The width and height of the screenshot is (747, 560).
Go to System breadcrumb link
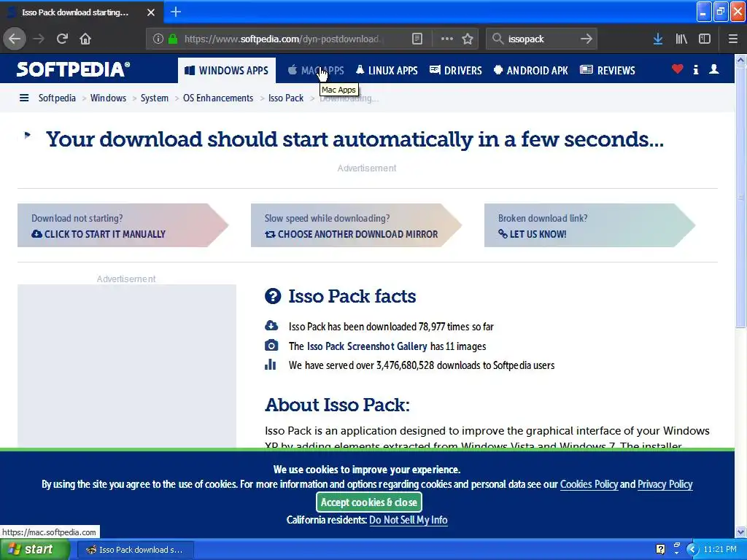pyautogui.click(x=155, y=98)
